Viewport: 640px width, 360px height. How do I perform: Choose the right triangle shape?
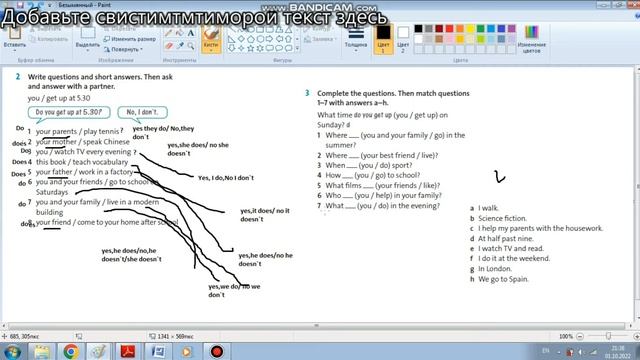(231, 39)
